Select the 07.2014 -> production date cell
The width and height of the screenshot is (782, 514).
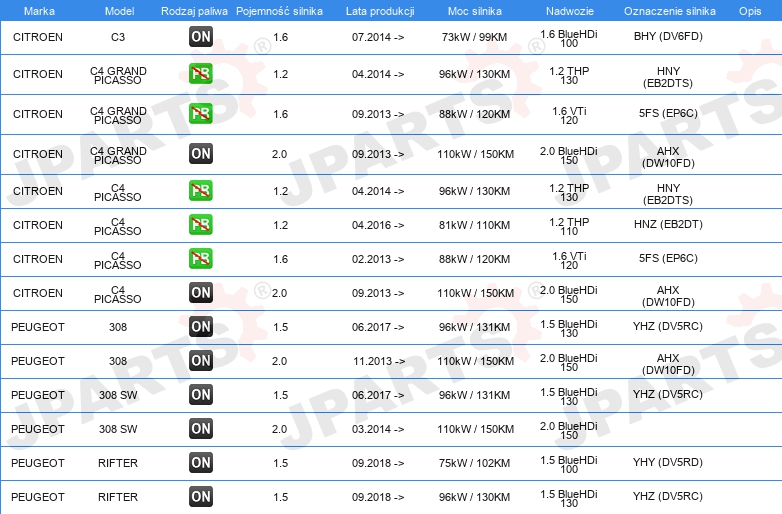click(378, 37)
